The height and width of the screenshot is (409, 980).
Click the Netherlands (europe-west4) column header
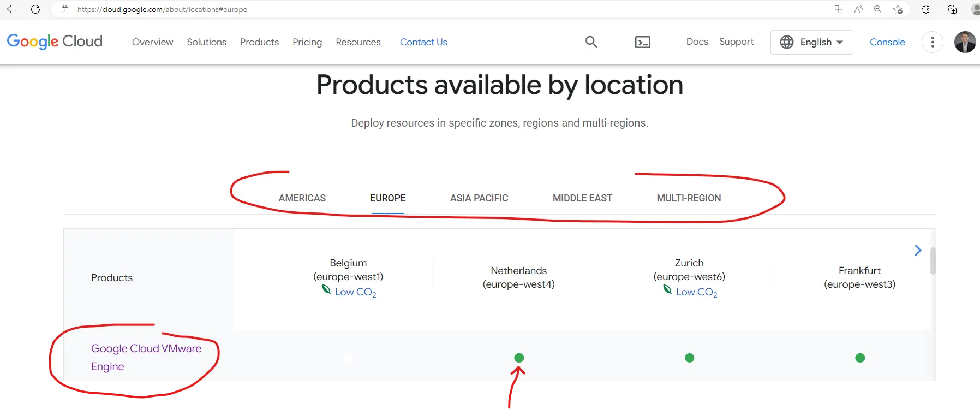click(519, 277)
